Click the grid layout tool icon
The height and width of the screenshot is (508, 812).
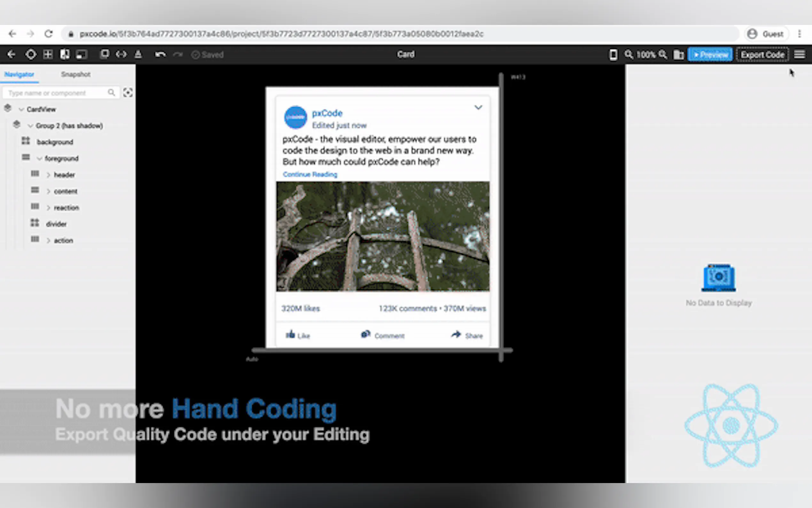pyautogui.click(x=48, y=54)
